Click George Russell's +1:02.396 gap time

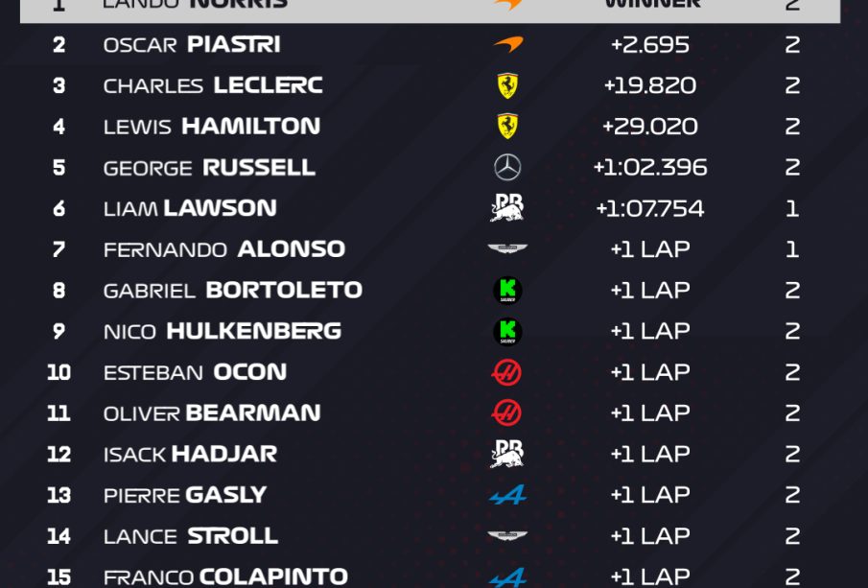650,167
